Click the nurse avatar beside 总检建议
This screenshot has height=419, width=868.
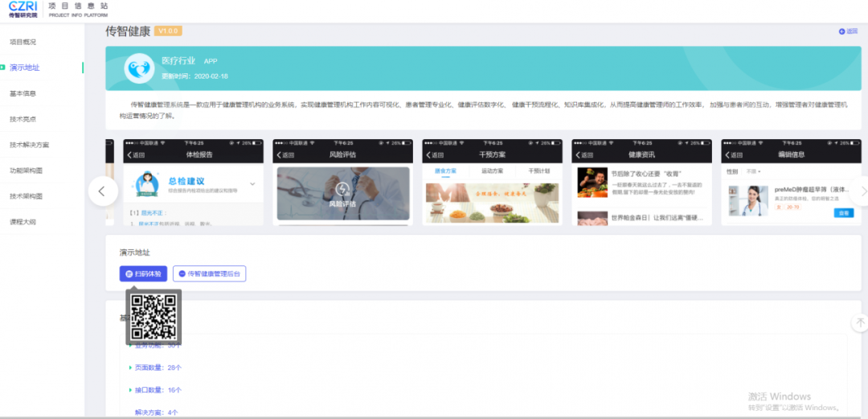click(x=147, y=183)
